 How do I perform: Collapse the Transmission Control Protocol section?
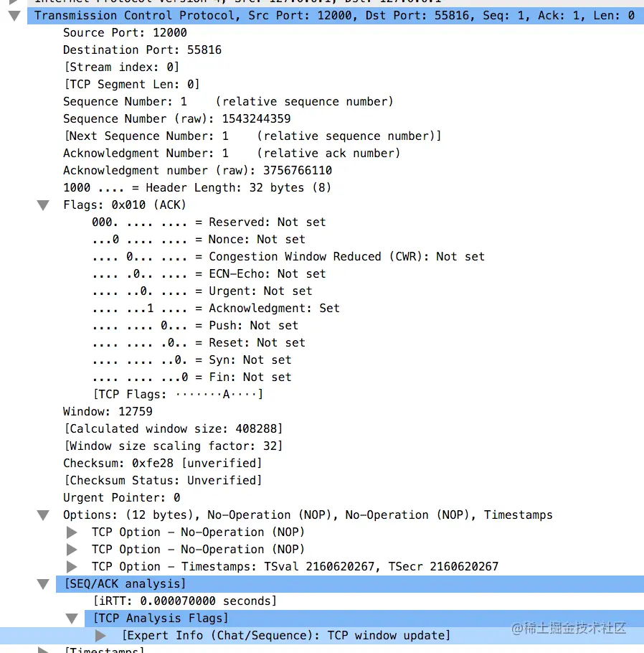pos(14,16)
